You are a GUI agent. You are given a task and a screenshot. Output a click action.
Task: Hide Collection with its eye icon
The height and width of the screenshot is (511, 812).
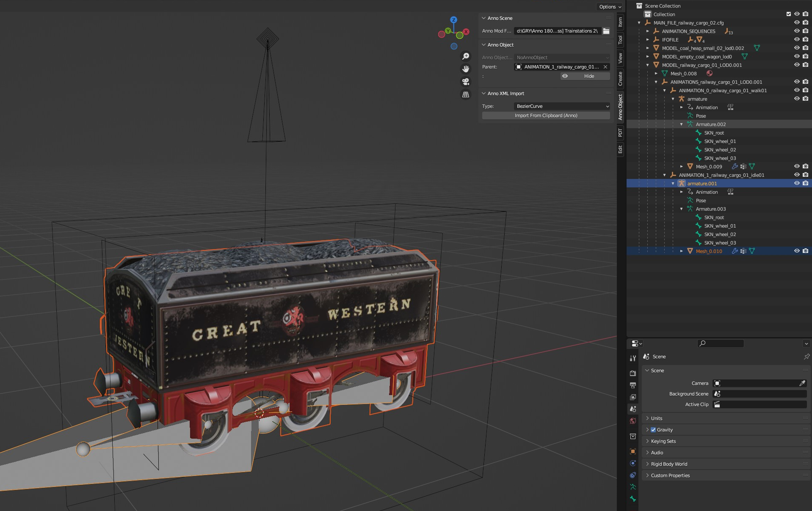tap(797, 14)
